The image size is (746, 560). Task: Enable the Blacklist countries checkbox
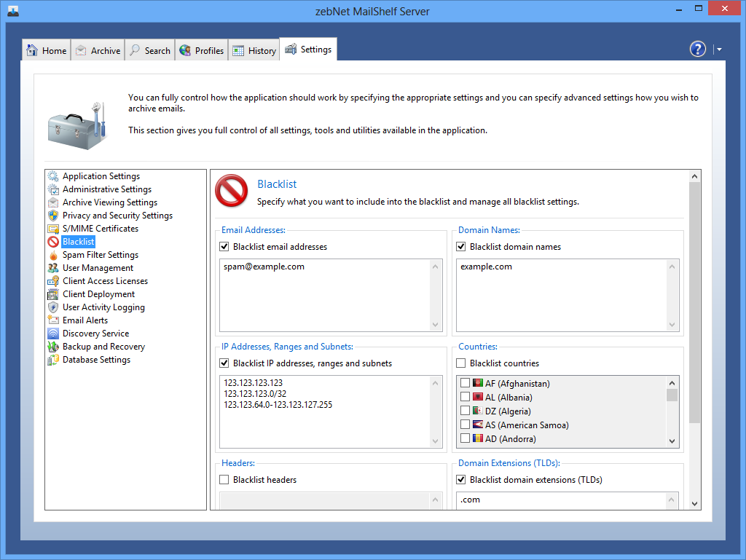tap(461, 363)
